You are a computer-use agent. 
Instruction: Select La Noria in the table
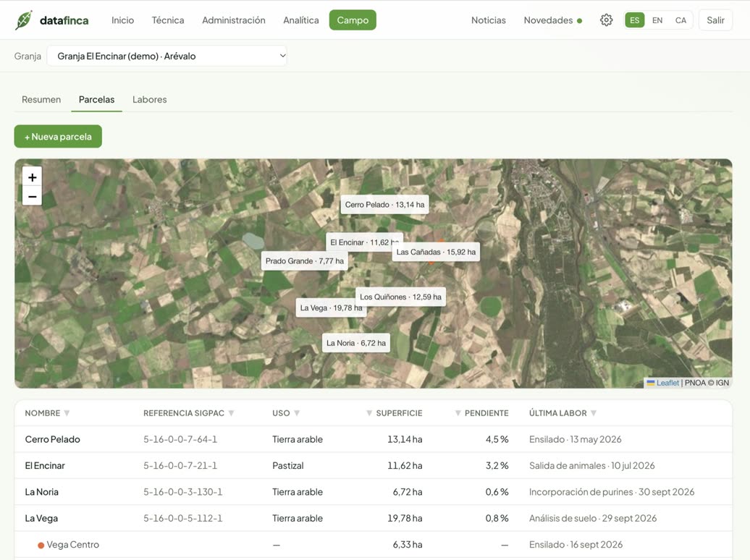[x=41, y=492]
